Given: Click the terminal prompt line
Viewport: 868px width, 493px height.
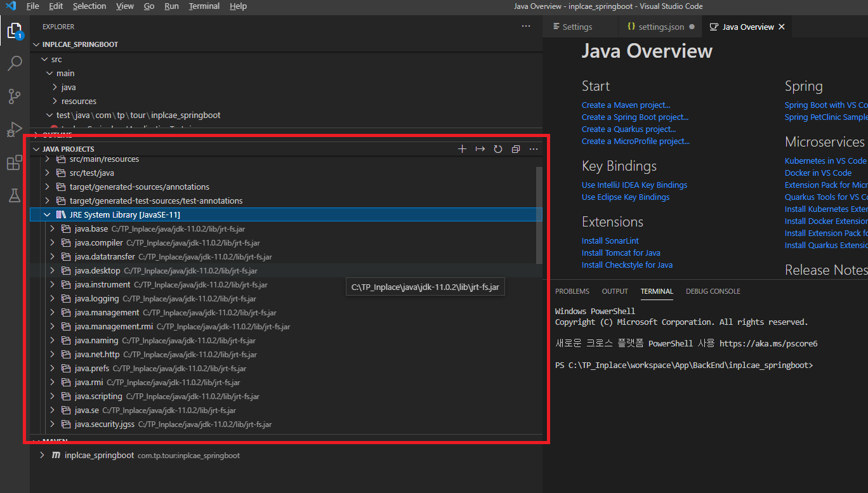Looking at the screenshot, I should pyautogui.click(x=684, y=365).
